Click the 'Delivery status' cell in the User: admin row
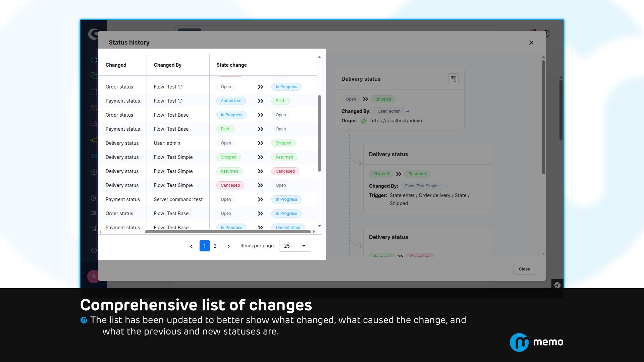Screen dimensions: 644x362 click(122, 143)
